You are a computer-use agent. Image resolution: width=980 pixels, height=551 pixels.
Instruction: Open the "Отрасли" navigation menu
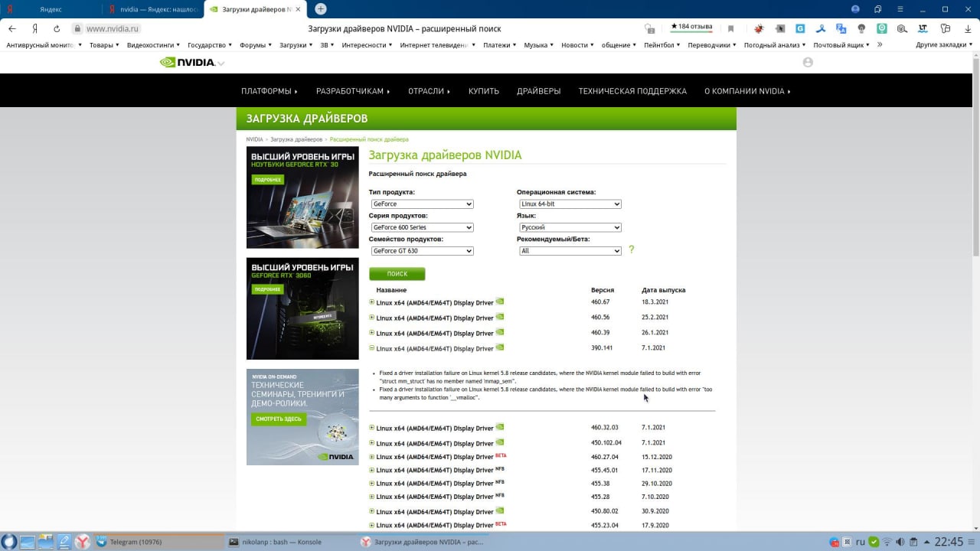(x=429, y=91)
